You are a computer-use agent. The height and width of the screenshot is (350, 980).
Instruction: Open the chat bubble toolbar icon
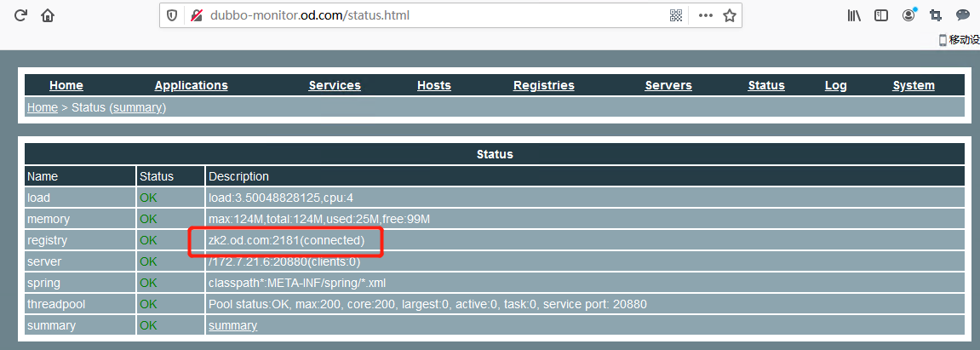[x=963, y=15]
